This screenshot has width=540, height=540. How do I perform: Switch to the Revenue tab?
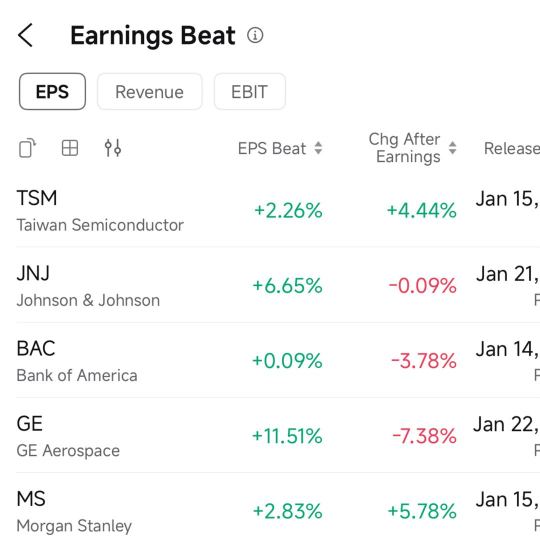[x=149, y=92]
